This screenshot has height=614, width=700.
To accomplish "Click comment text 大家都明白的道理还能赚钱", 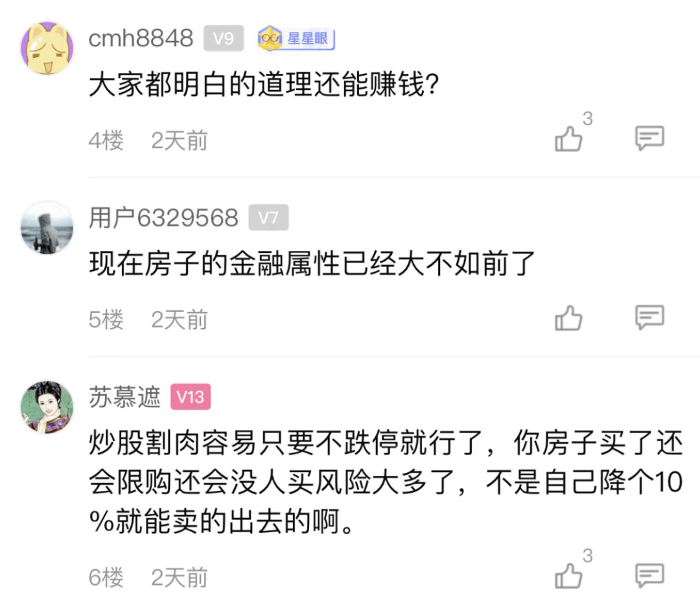I will click(x=264, y=86).
